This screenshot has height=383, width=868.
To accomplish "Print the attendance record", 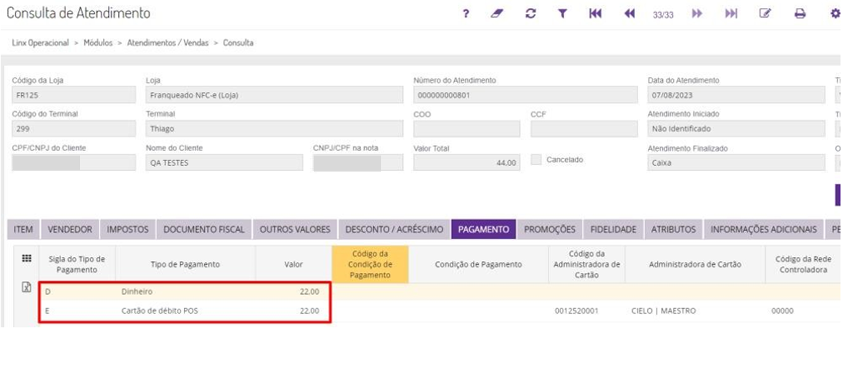I will click(800, 14).
